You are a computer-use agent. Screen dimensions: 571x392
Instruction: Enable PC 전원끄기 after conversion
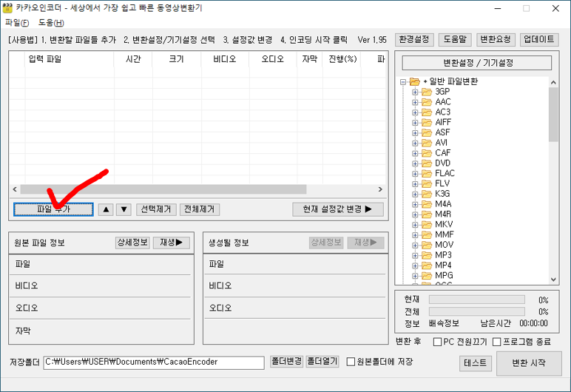pos(437,342)
